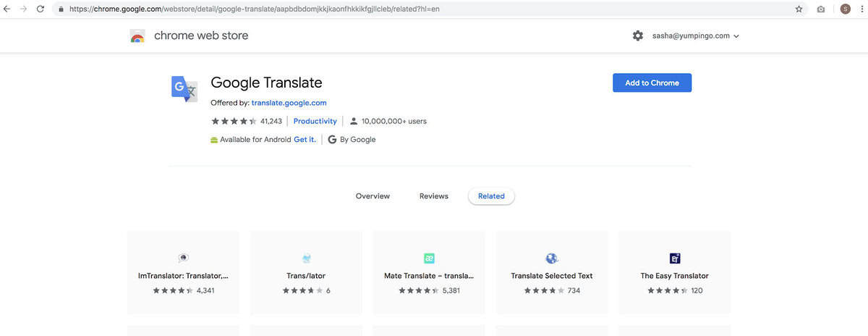Screen dimensions: 868x336
Task: Click the Google 'G' logo beside By Google
Action: pyautogui.click(x=332, y=140)
